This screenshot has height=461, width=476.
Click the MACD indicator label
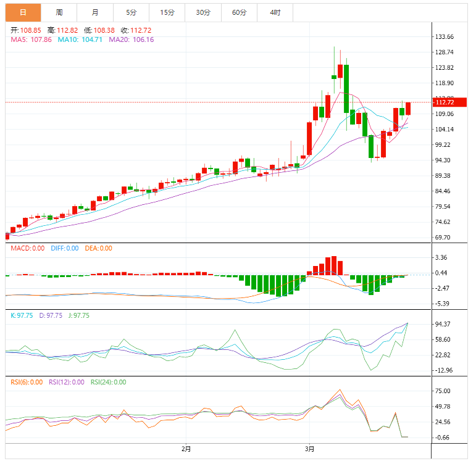point(28,248)
